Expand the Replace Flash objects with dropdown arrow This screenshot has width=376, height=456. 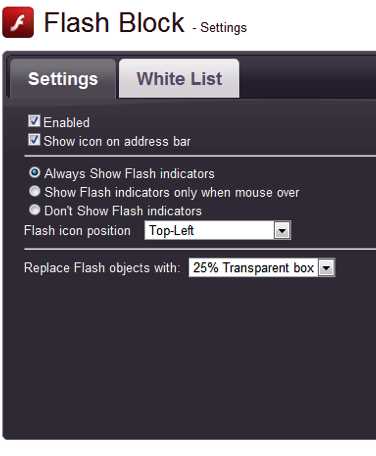click(326, 268)
